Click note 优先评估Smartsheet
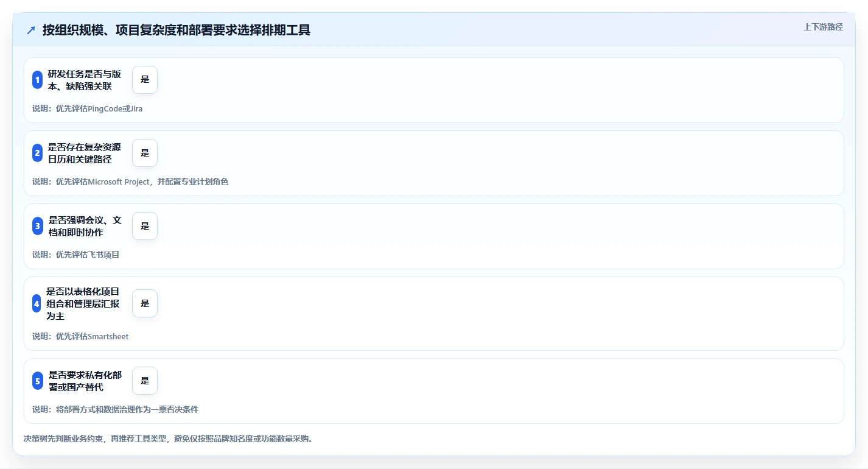This screenshot has height=469, width=868. click(x=93, y=336)
